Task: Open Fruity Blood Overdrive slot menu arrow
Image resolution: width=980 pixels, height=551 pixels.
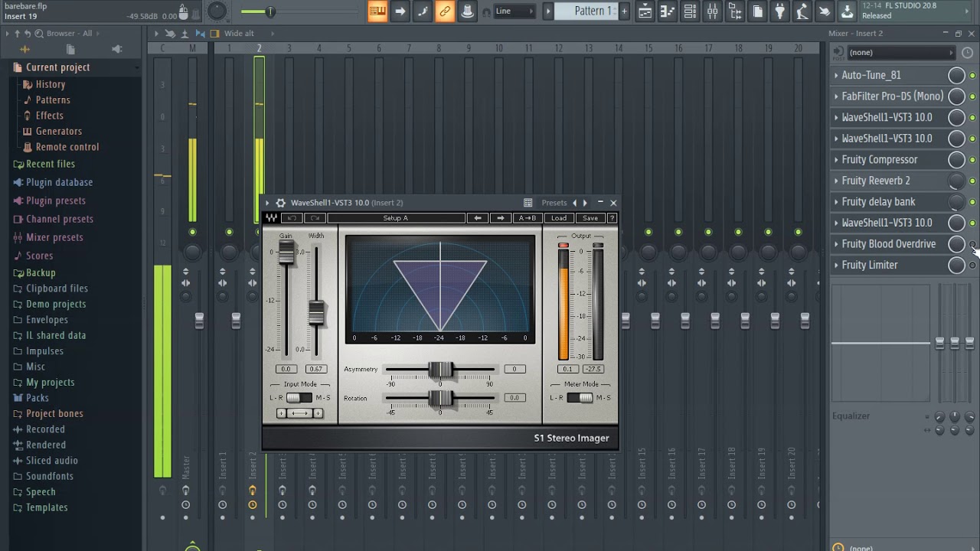Action: [836, 244]
